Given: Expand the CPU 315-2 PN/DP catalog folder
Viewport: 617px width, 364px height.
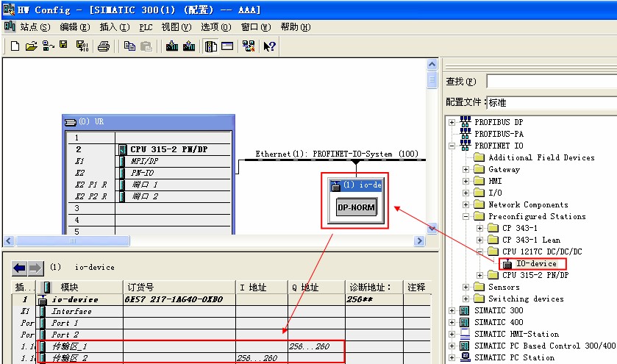Looking at the screenshot, I should tap(479, 276).
